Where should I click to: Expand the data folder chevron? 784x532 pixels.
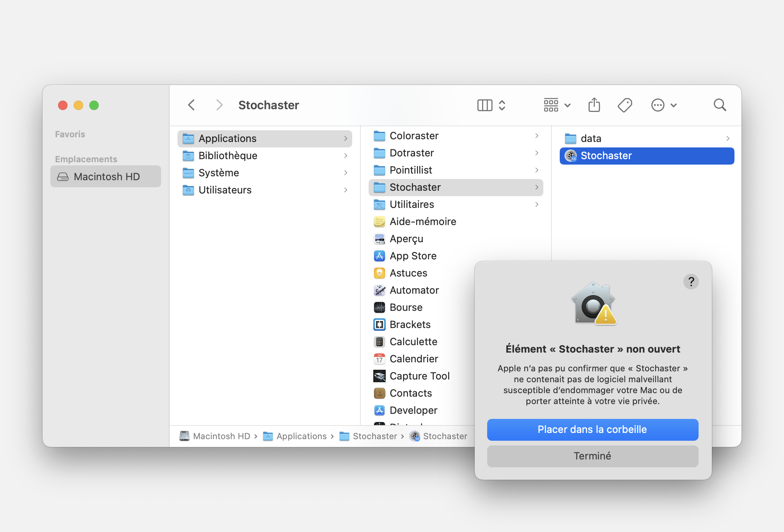click(x=728, y=138)
